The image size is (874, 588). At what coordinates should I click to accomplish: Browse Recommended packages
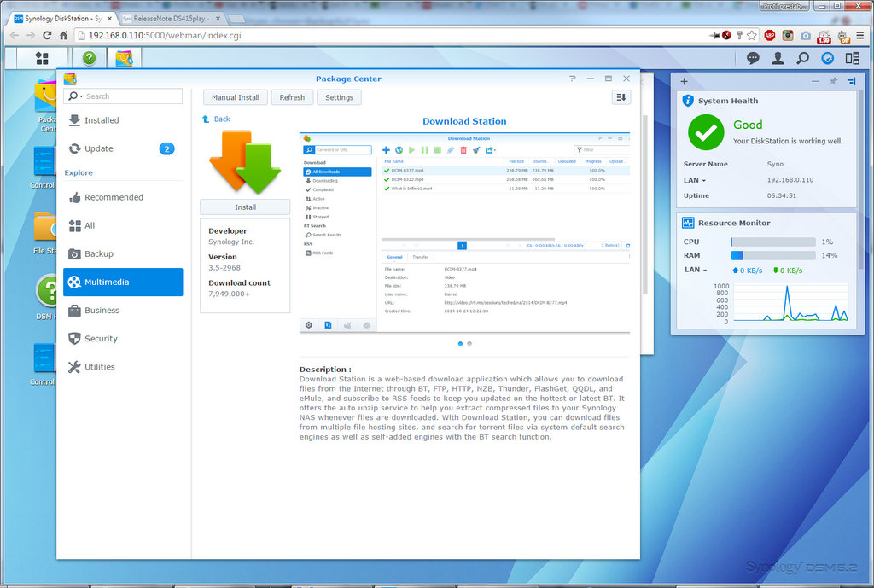click(123, 197)
